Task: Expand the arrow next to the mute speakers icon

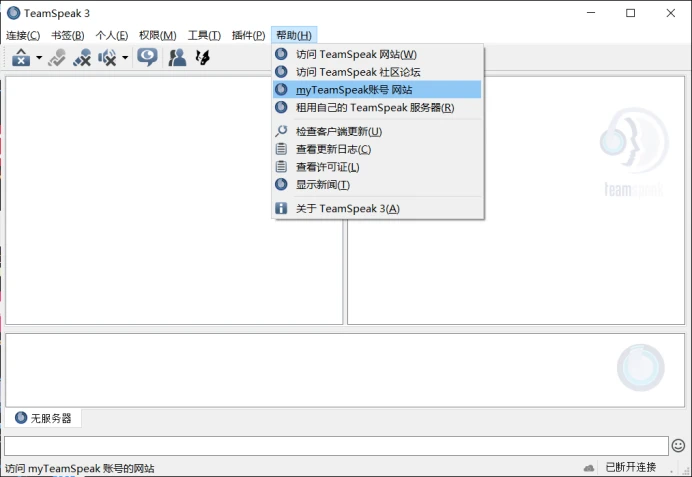Action: [125, 57]
